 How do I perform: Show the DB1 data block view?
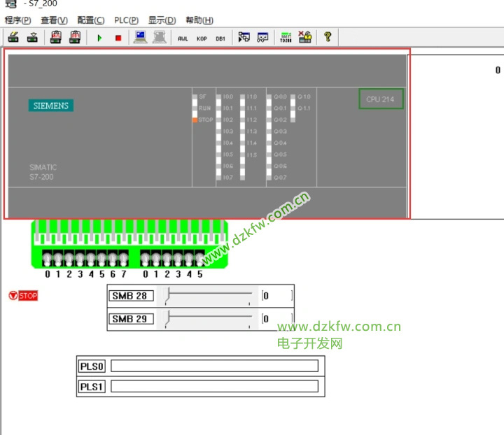point(220,38)
